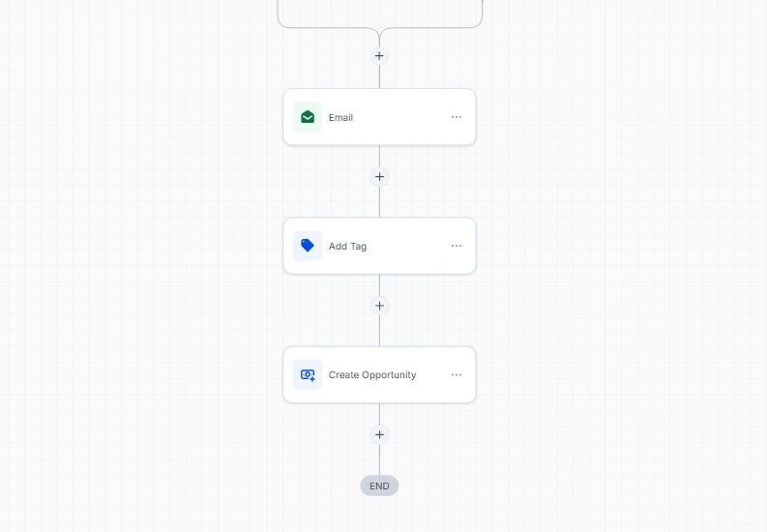Screen dimensions: 767x532
Task: Click the END node of the workflow
Action: [x=379, y=486]
